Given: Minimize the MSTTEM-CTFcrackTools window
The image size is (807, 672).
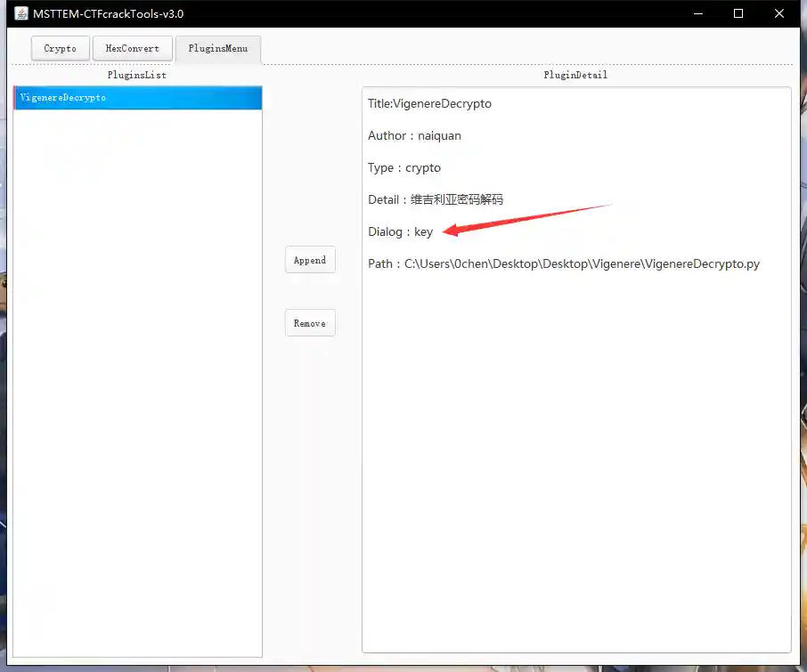Looking at the screenshot, I should click(x=698, y=14).
